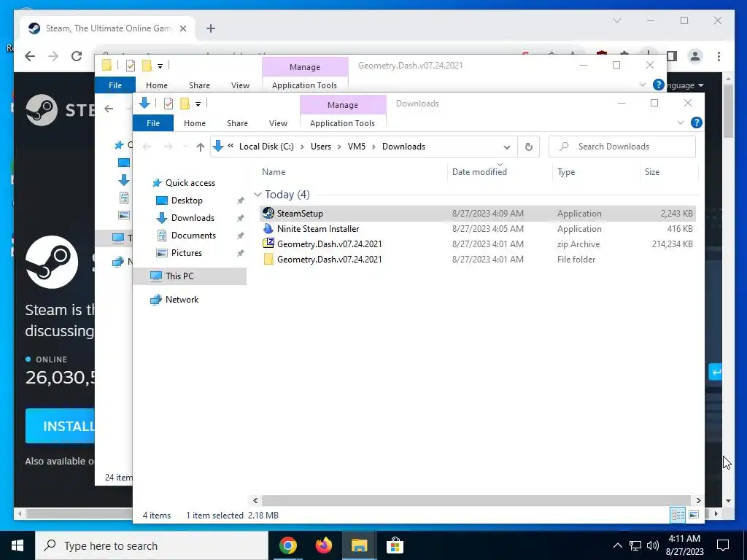Click the 214,234 KB size value
The height and width of the screenshot is (560, 747).
672,244
